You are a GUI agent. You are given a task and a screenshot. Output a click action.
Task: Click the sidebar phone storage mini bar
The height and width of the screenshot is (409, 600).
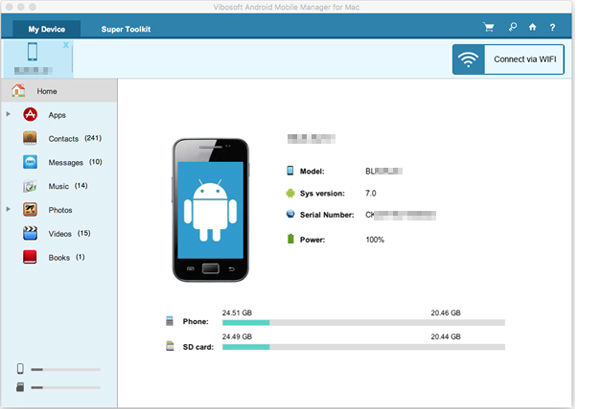[65, 370]
